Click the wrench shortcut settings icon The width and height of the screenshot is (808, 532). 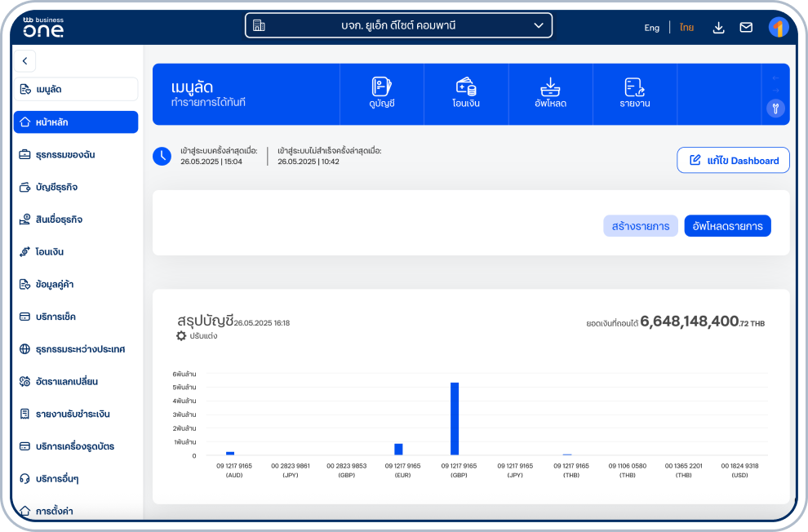coord(775,108)
